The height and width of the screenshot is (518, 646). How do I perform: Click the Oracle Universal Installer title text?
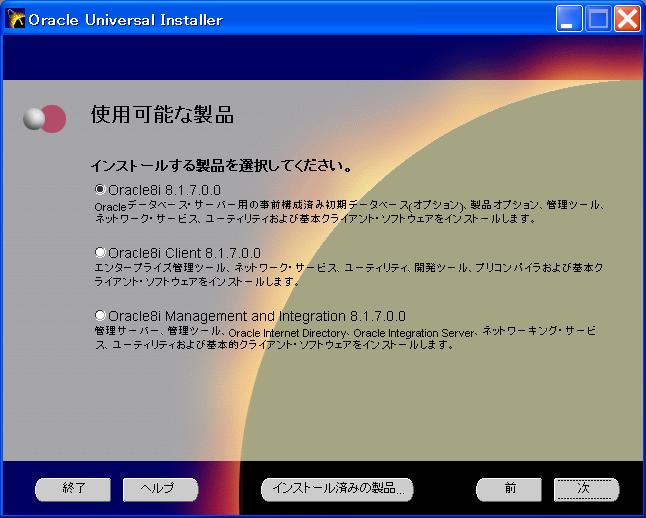click(126, 19)
